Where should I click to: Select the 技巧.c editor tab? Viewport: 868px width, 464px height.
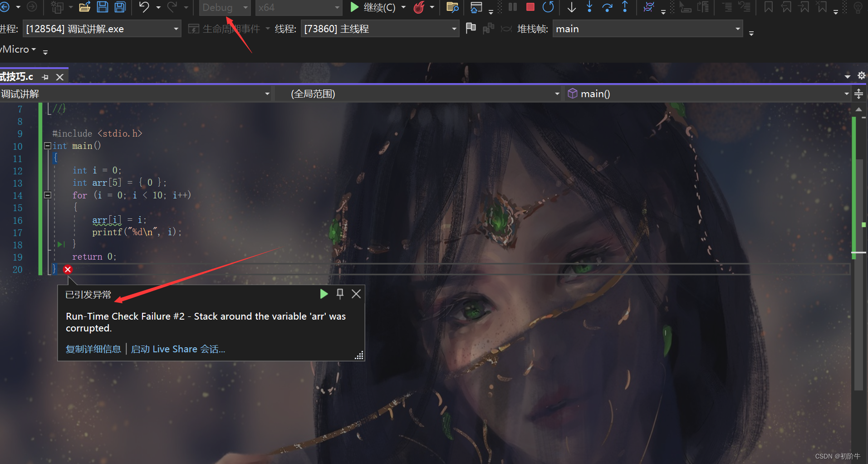point(17,77)
